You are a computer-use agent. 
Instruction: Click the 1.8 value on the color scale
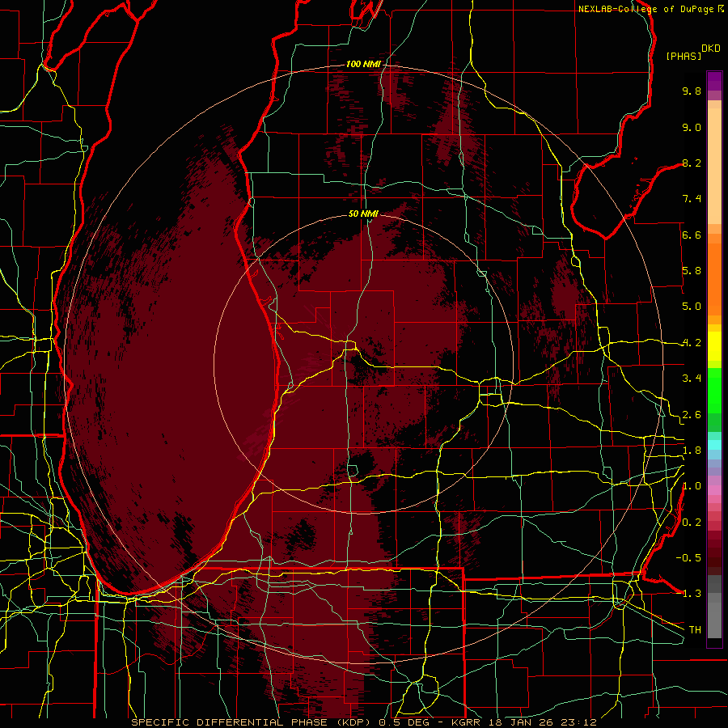tap(692, 451)
